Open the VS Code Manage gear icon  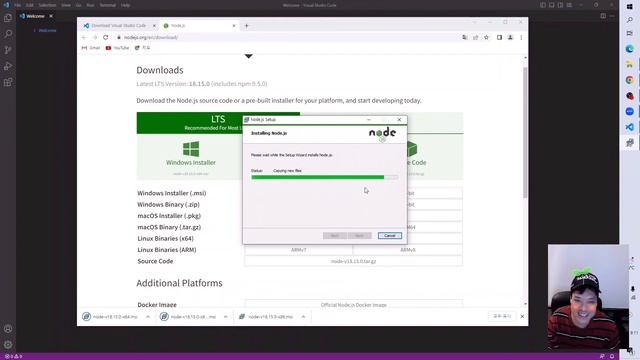[x=8, y=344]
